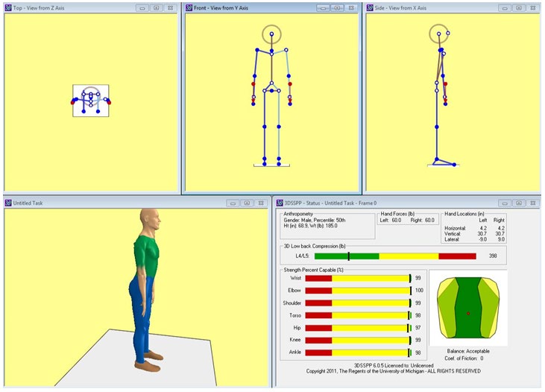Close the Untitled Task 3D window

pyautogui.click(x=261, y=203)
